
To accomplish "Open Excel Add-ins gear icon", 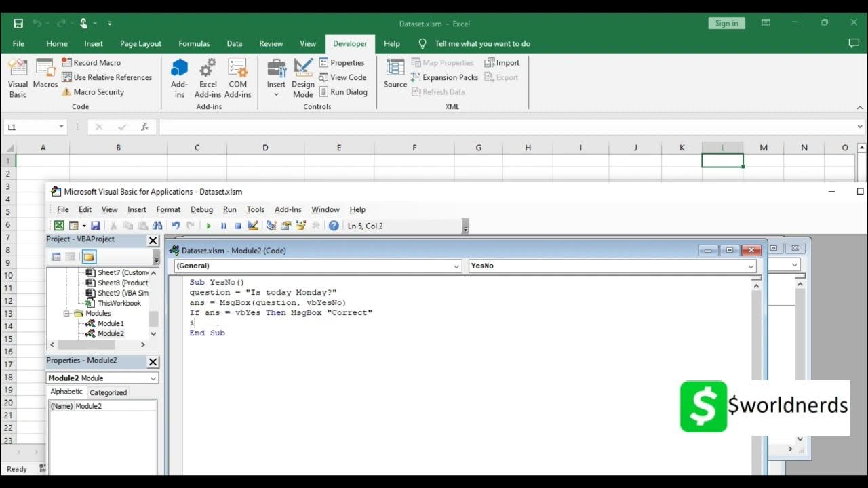I will click(208, 79).
